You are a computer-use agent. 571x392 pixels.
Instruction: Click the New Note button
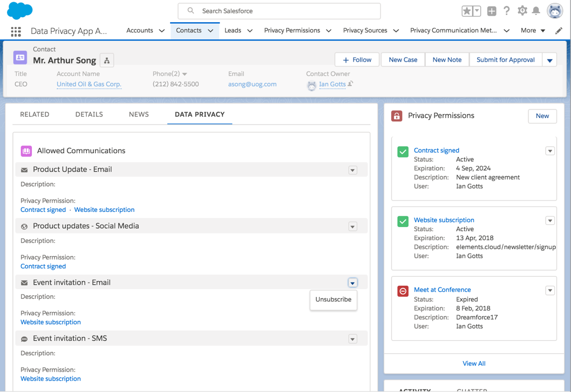(447, 60)
